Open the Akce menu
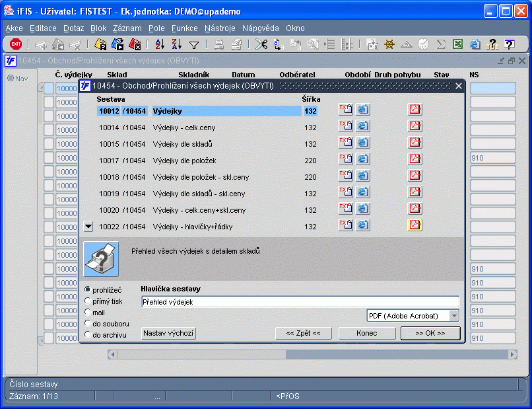Viewport: 532px width, 409px height. coord(15,28)
